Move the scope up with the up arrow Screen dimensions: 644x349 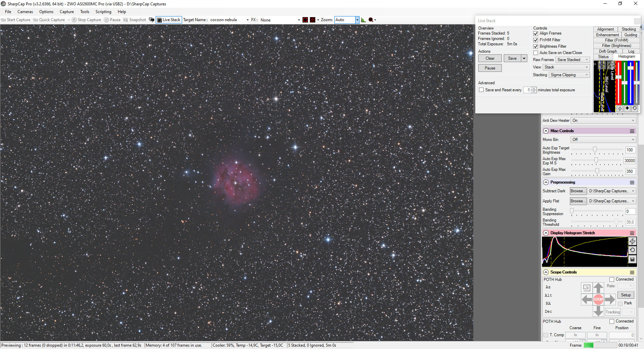598,288
